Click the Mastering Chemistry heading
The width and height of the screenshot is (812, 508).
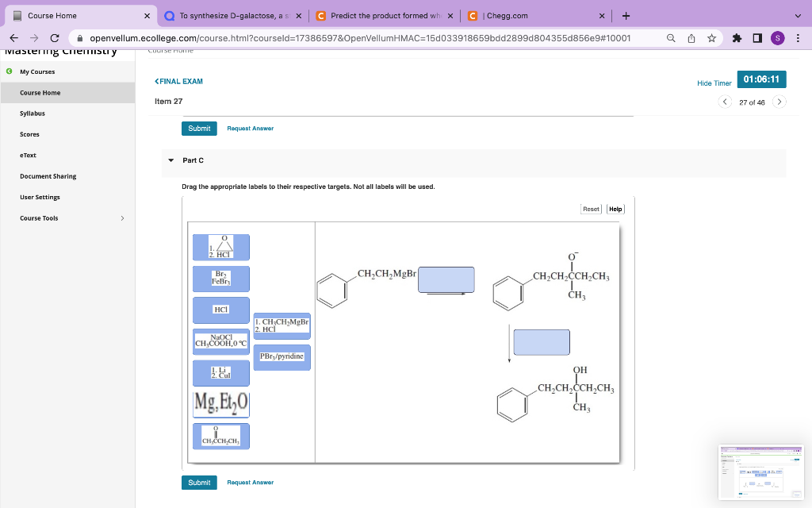tap(61, 51)
